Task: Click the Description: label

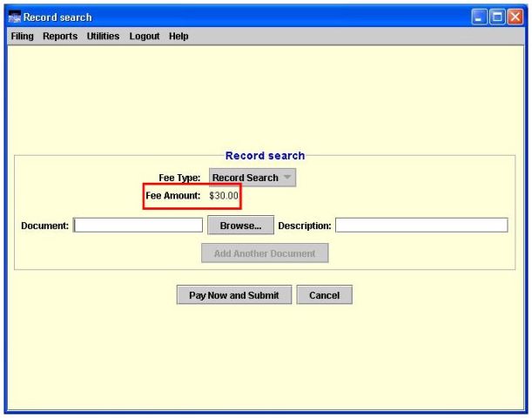Action: 305,226
